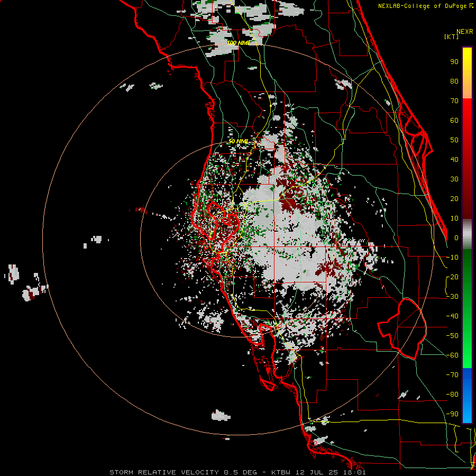Click the -60 value on the velocity scale
The width and height of the screenshot is (476, 476).
pyautogui.click(x=452, y=355)
